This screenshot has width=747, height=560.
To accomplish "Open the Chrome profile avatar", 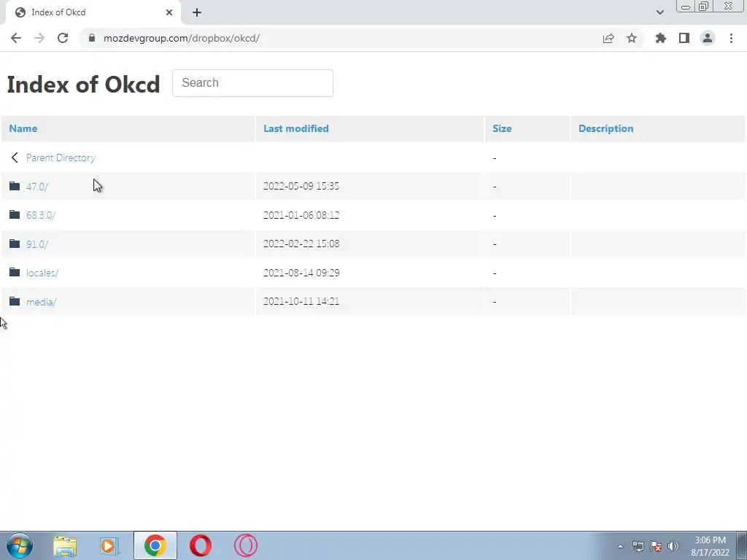I will pos(708,38).
